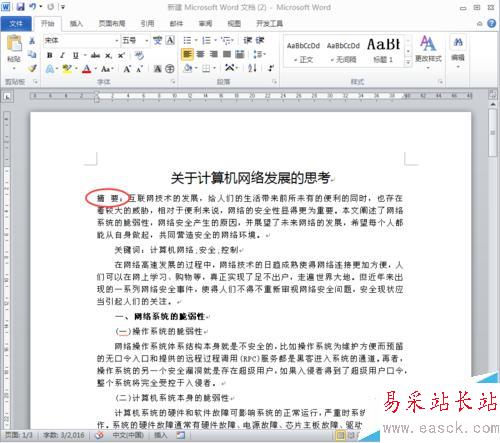Click the 中文(中国) language indicator
The height and width of the screenshot is (443, 500).
coord(128,435)
